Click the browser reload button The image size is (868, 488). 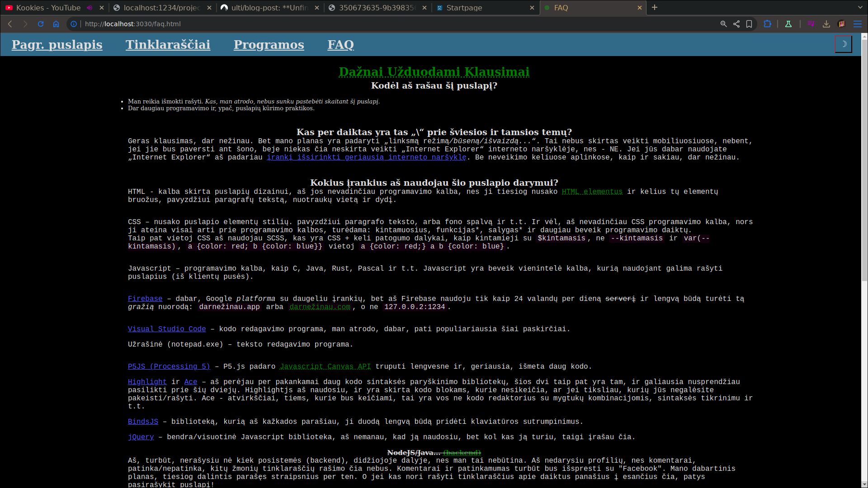41,24
